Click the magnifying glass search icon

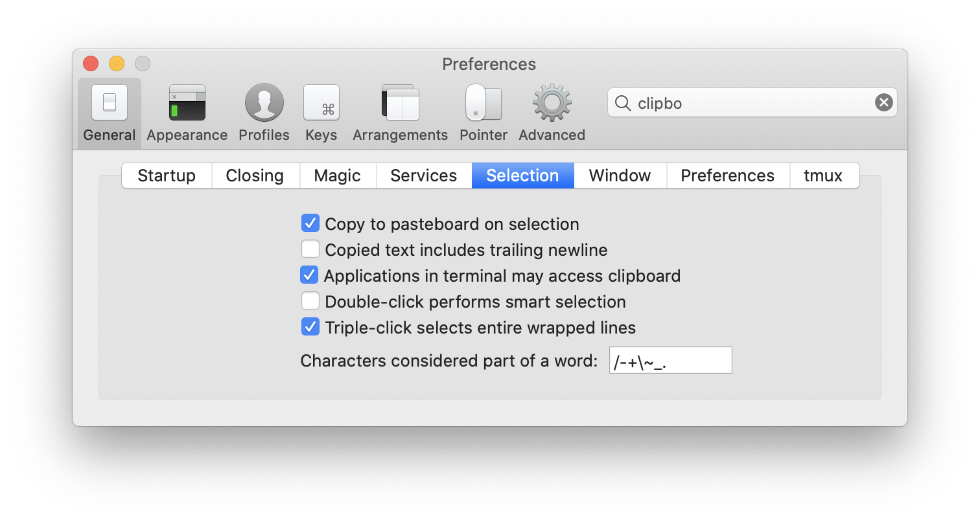pos(623,103)
